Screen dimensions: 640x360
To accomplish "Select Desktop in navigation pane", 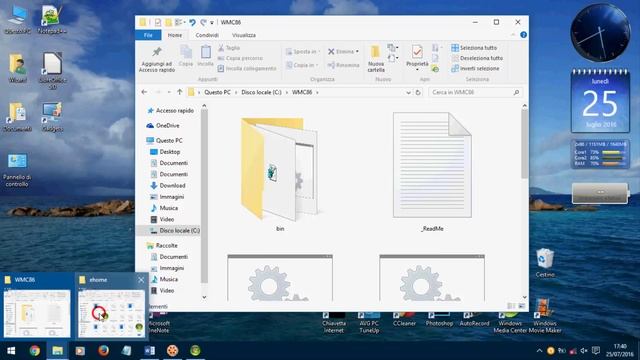I will point(165,152).
